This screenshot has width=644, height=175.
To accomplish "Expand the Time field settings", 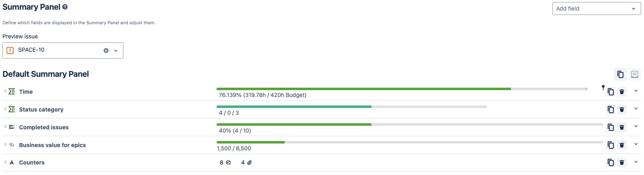I will click(x=636, y=91).
